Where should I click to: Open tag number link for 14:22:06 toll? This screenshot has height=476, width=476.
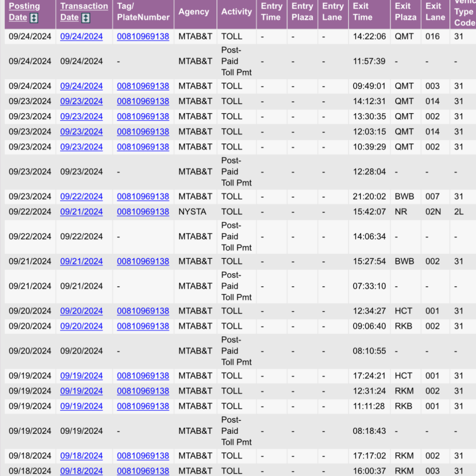[143, 36]
